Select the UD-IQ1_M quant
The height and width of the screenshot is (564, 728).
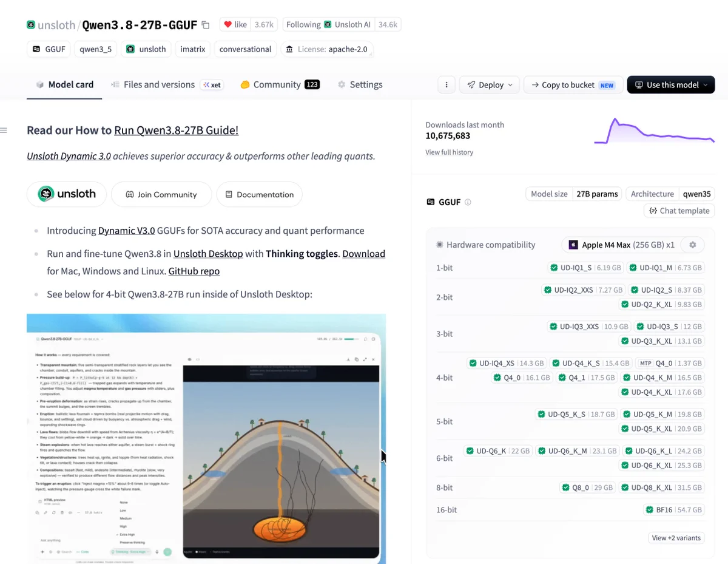click(666, 268)
